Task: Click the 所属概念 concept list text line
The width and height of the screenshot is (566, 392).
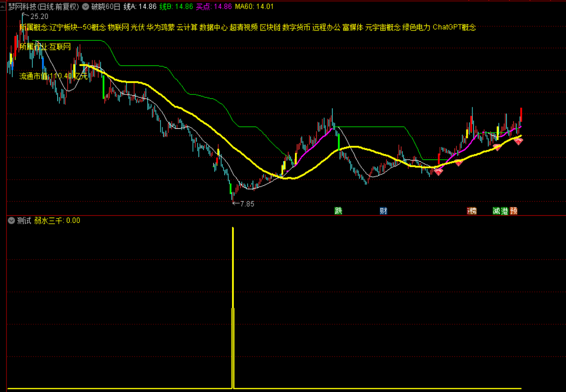Action: 247,27
